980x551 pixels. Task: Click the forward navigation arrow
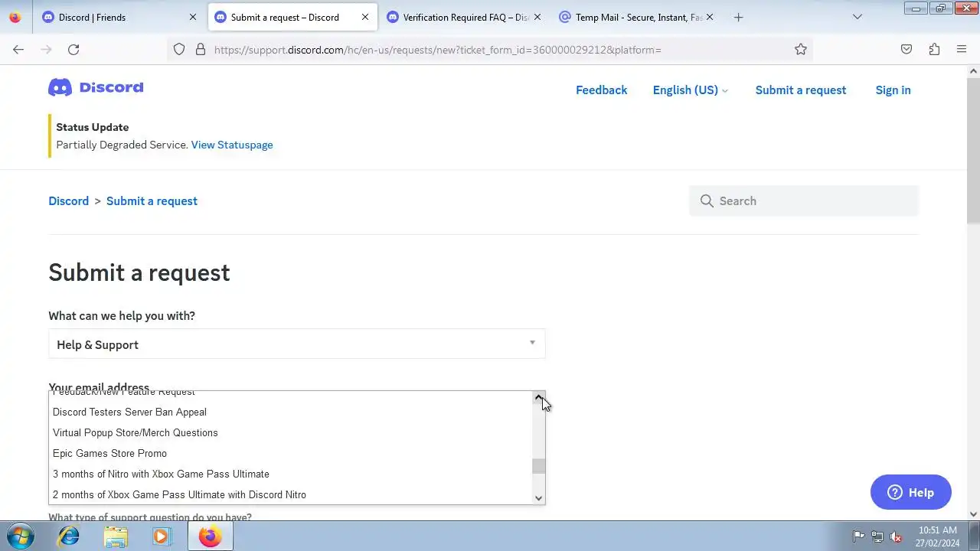pyautogui.click(x=46, y=49)
